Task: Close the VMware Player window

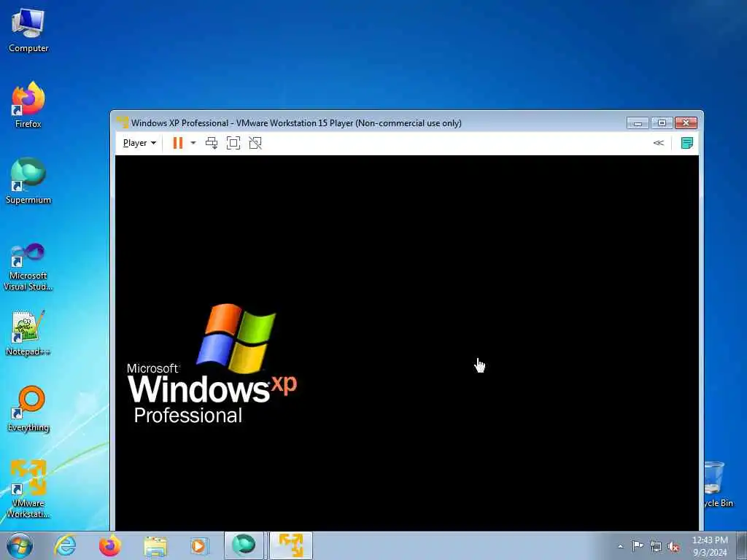Action: pyautogui.click(x=686, y=122)
